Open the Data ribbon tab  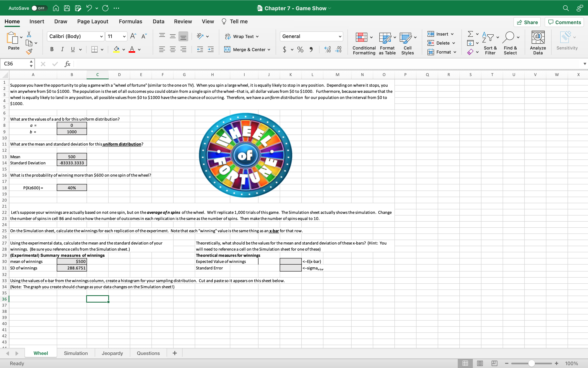[158, 21]
